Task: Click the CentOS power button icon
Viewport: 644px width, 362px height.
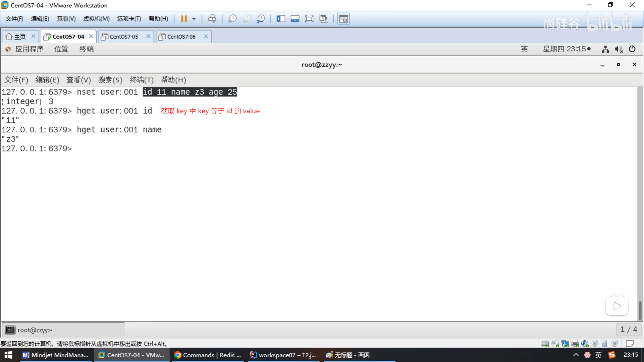Action: tap(632, 49)
